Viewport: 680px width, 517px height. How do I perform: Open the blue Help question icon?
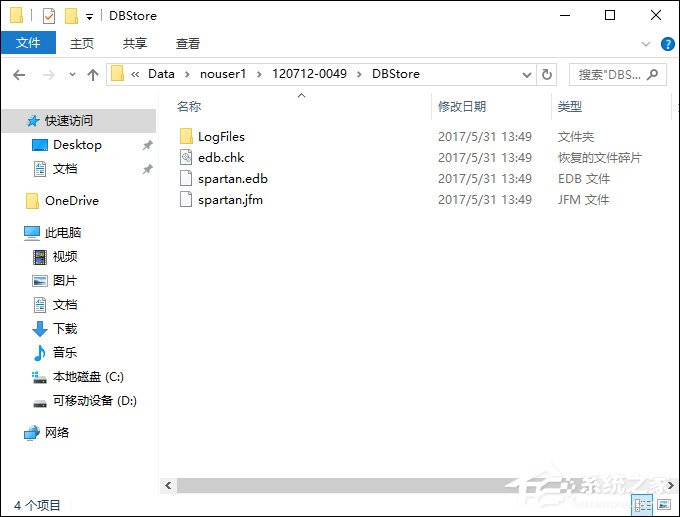coord(667,44)
